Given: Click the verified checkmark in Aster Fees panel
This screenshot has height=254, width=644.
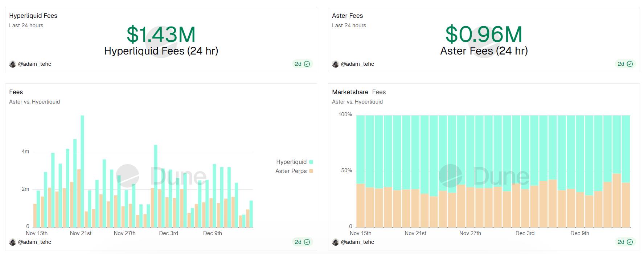Looking at the screenshot, I should [x=630, y=64].
